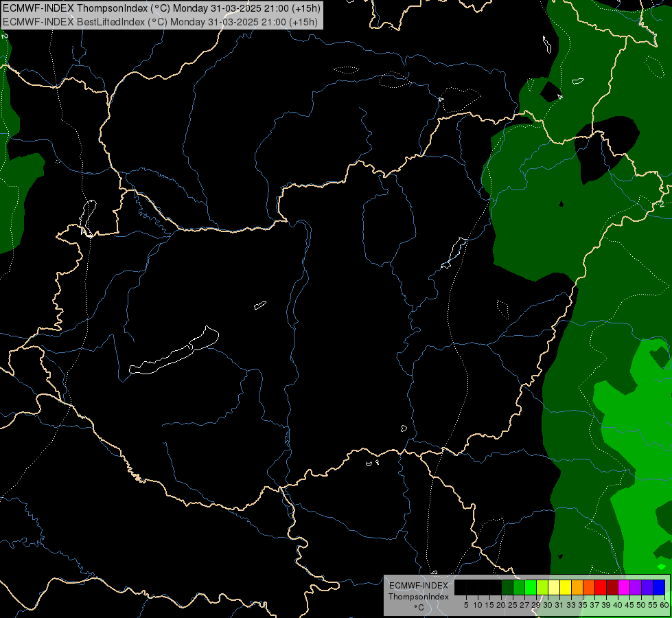Click the legend tick value 20
Viewport: 672px width, 618px height.
[502, 605]
